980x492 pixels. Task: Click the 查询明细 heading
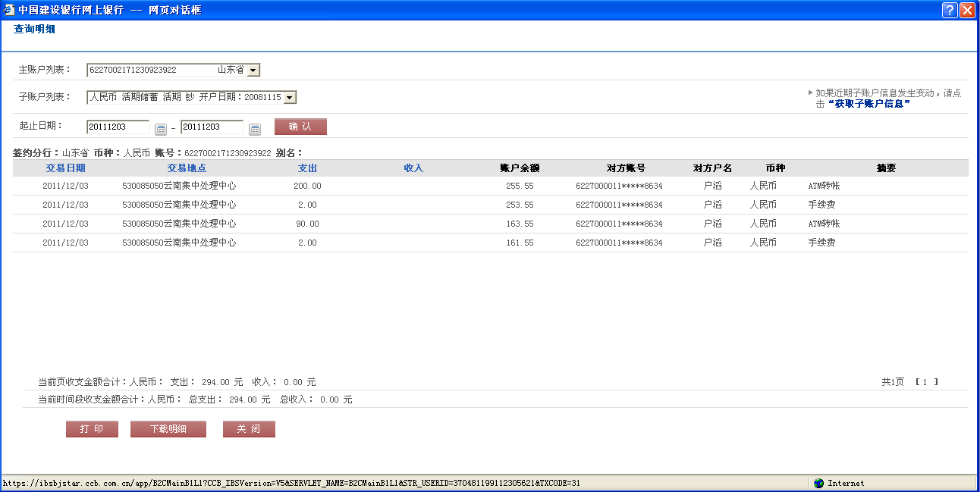click(34, 30)
